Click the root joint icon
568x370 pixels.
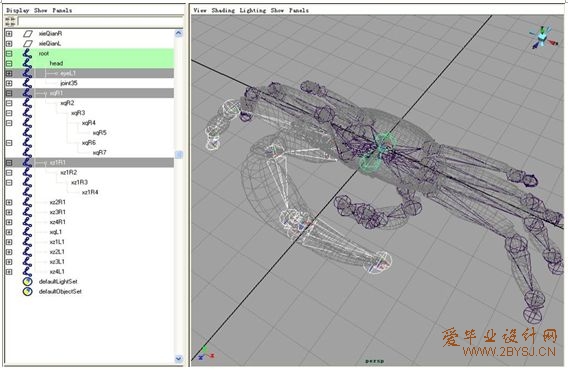coord(27,53)
